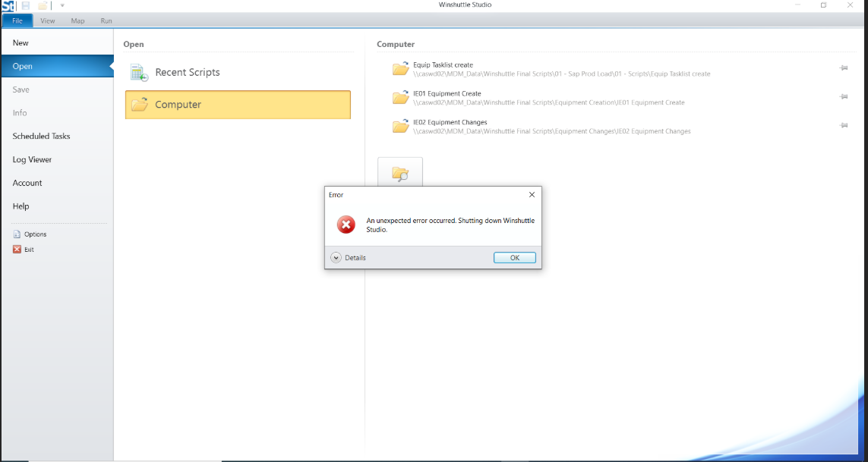This screenshot has height=462, width=868.
Task: Open the Account section
Action: pyautogui.click(x=58, y=183)
